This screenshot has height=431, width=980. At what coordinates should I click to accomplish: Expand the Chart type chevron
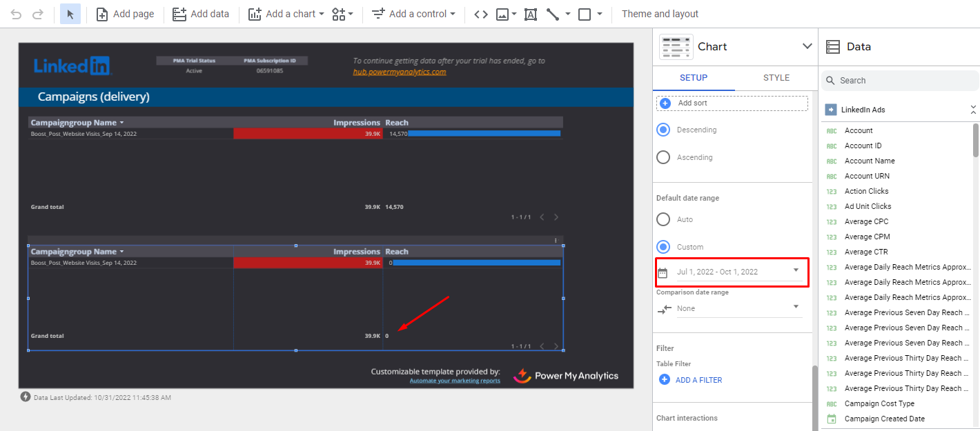[807, 46]
